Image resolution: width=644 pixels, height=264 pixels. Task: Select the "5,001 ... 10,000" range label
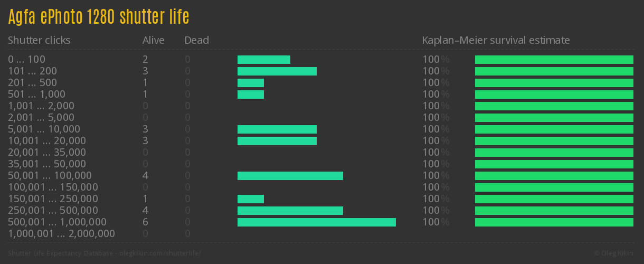(44, 129)
